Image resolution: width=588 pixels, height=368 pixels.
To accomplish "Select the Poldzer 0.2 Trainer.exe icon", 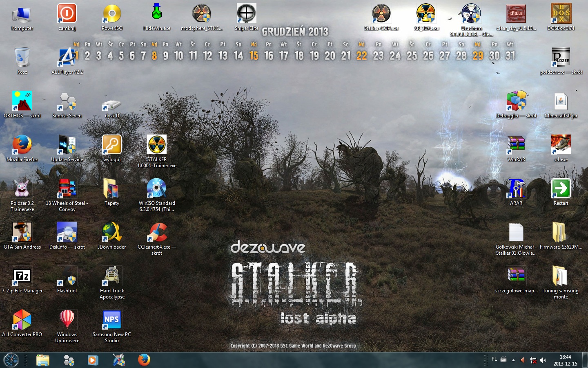I will point(22,195).
